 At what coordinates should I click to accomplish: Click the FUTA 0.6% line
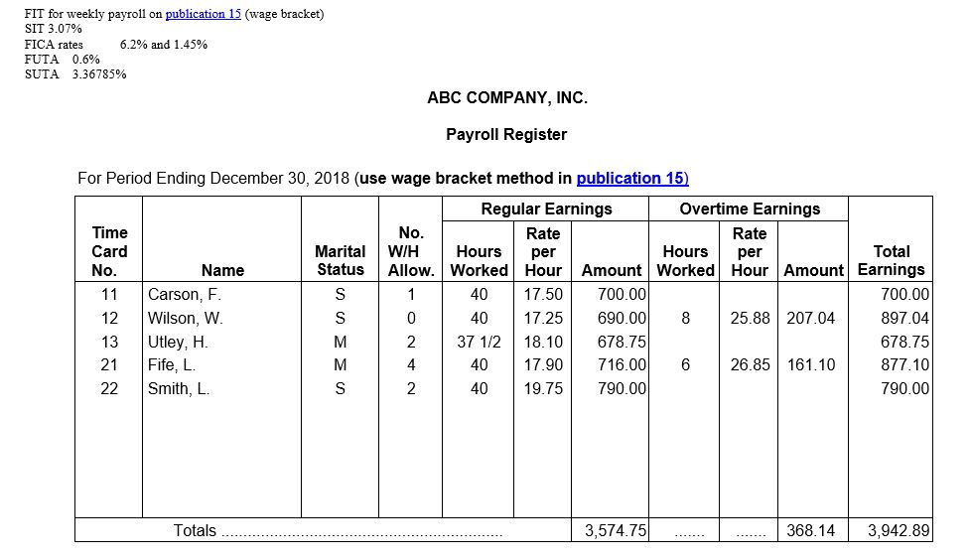point(62,60)
